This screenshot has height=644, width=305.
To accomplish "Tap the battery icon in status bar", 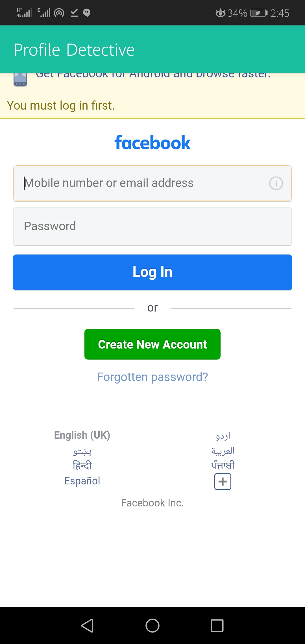I will coord(258,13).
